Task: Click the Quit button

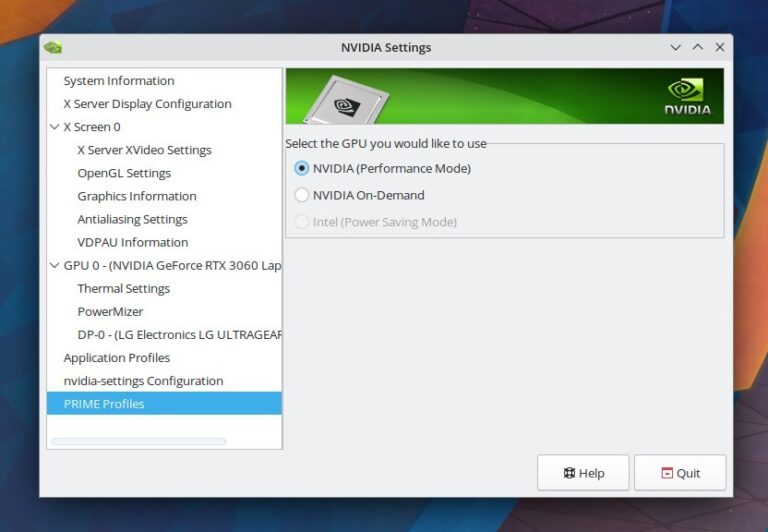Action: (680, 473)
